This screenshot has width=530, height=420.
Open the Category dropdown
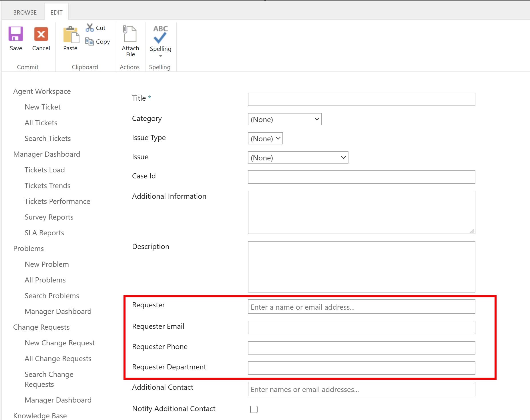(285, 119)
